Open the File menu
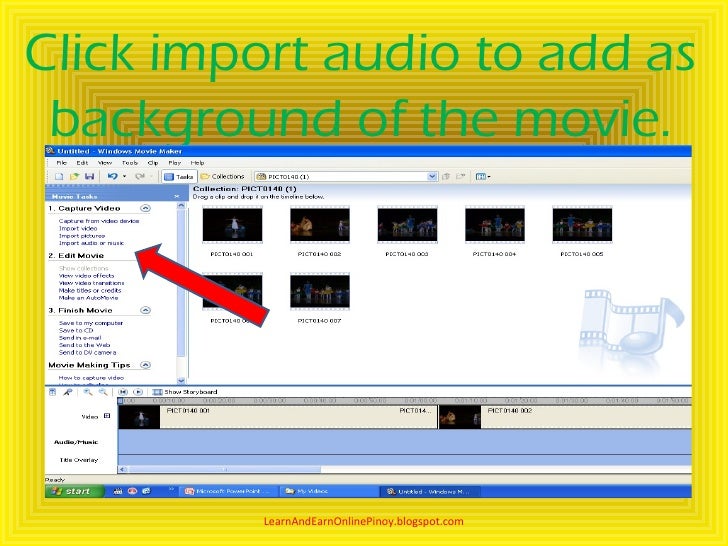The width and height of the screenshot is (728, 546). tap(62, 163)
